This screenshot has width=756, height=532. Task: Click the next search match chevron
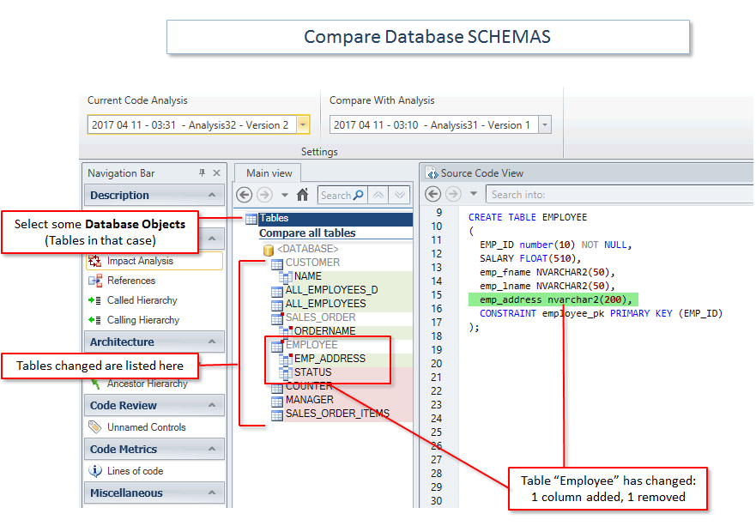[399, 195]
